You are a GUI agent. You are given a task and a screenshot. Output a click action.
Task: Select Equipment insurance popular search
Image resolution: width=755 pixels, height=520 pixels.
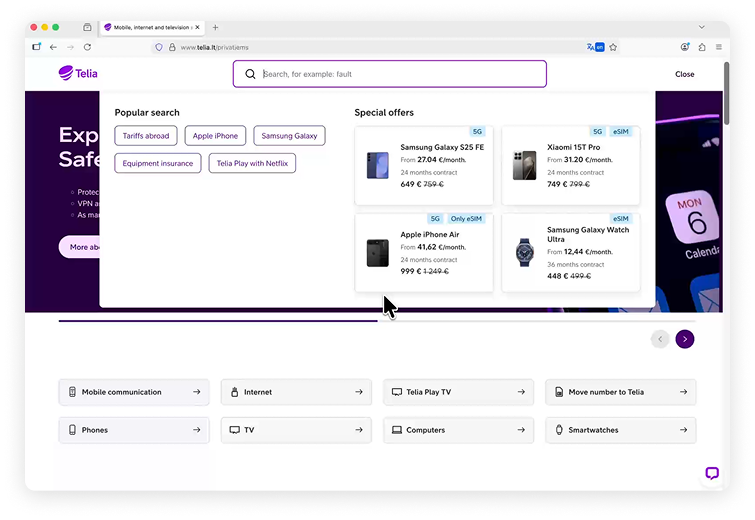coord(157,163)
